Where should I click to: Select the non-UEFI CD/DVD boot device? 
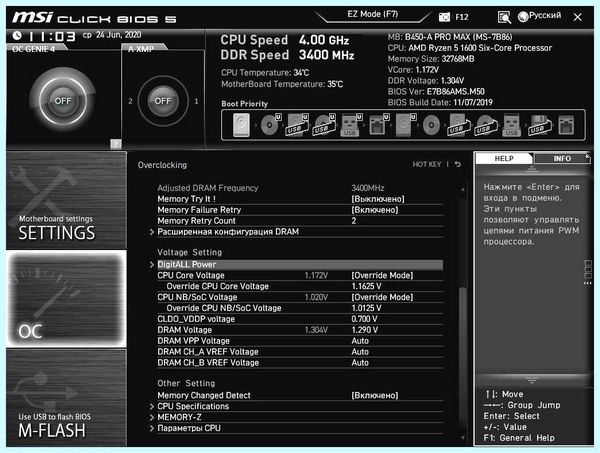431,125
